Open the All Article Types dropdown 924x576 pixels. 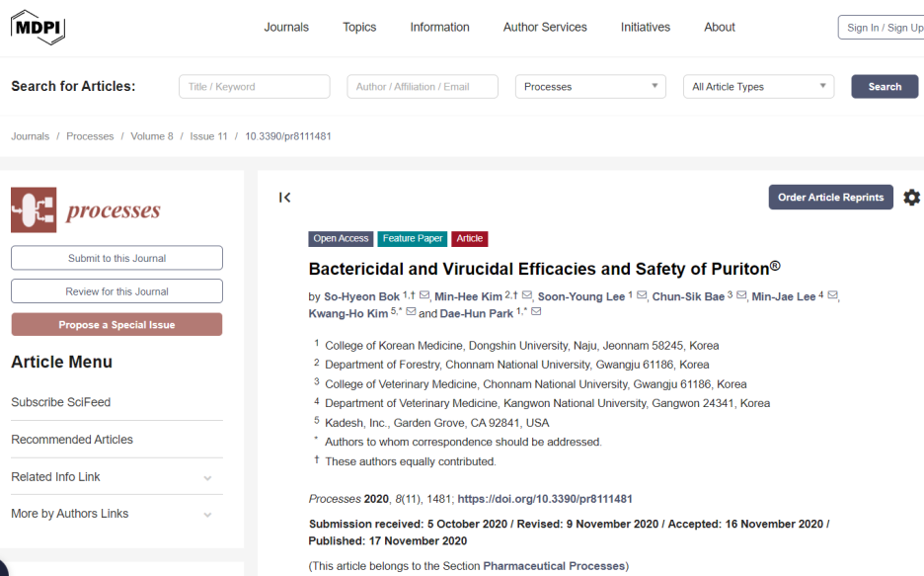tap(758, 87)
